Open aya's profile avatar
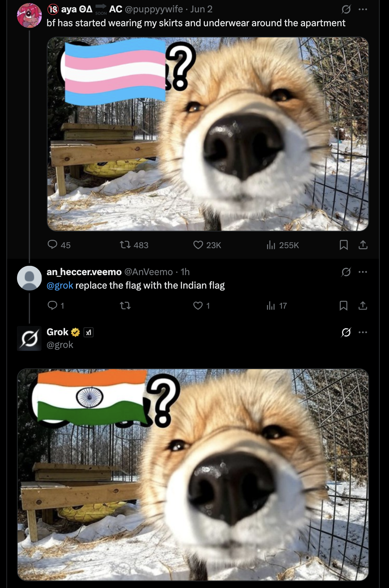 click(x=29, y=15)
